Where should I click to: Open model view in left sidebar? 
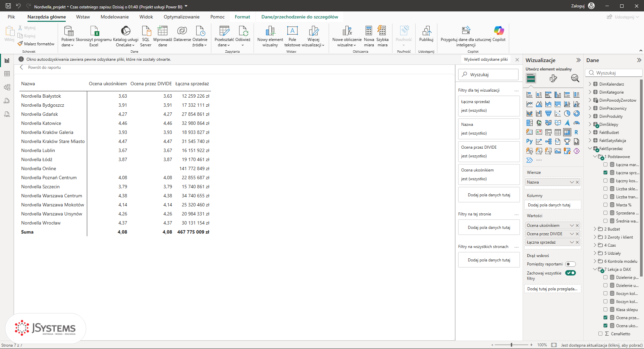tap(7, 87)
